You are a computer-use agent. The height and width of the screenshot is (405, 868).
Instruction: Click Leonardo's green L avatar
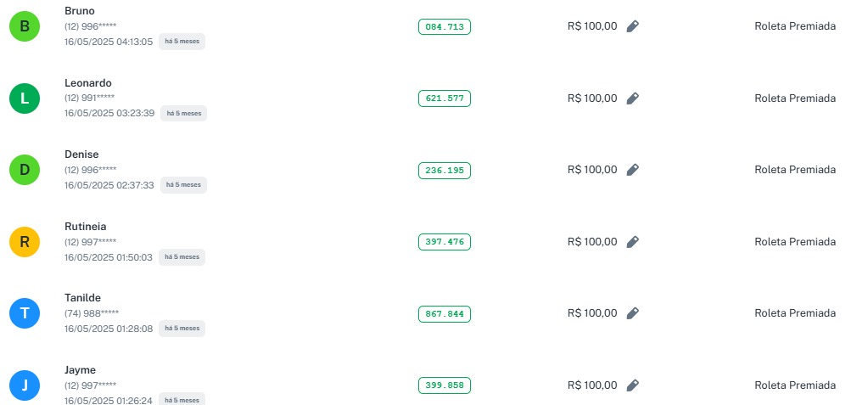(25, 98)
